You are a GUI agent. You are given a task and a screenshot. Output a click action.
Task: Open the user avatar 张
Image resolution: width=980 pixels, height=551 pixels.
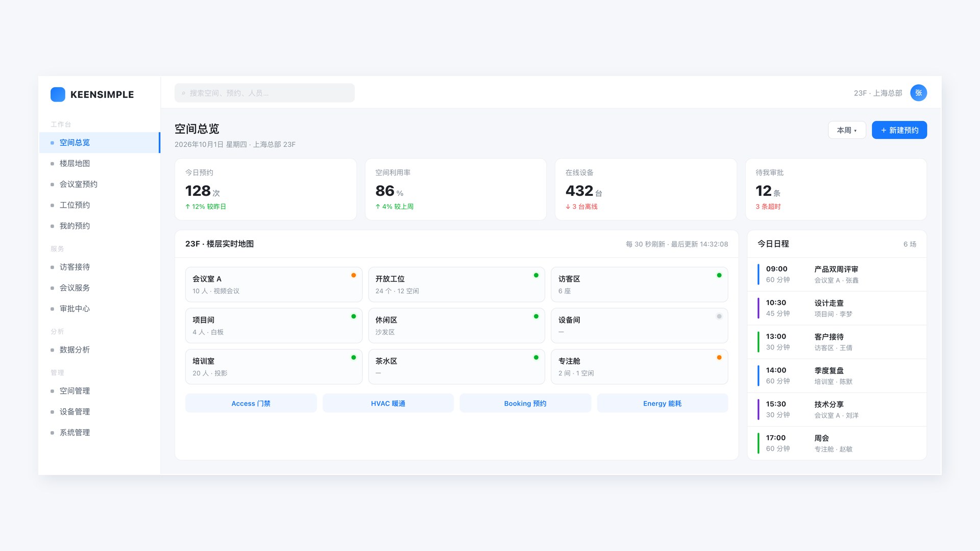(918, 93)
